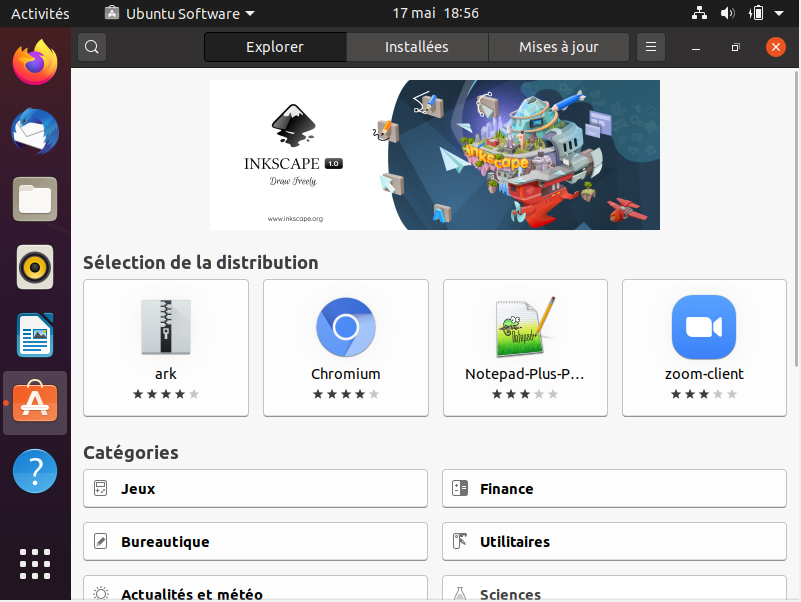Viewport: 801px width, 602px height.
Task: Open the Finance category
Action: click(614, 489)
